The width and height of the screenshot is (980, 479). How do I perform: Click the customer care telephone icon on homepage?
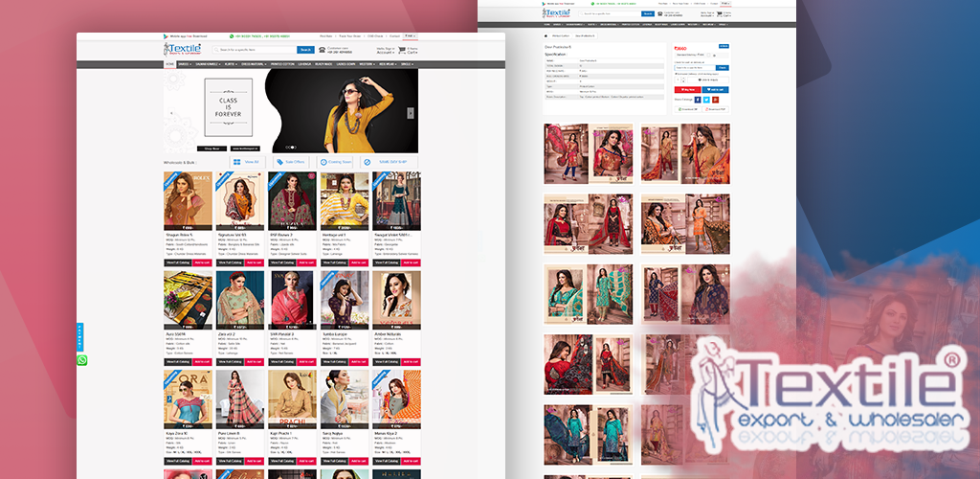[x=322, y=50]
